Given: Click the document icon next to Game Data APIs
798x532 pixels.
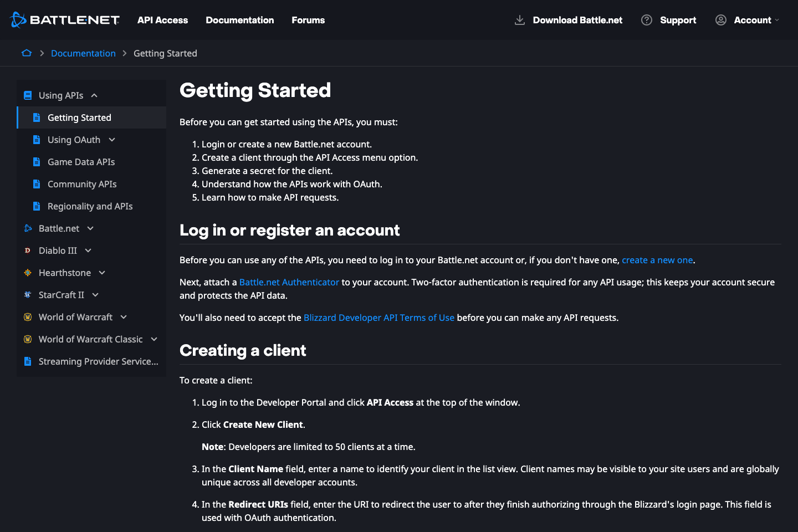Looking at the screenshot, I should 37,162.
